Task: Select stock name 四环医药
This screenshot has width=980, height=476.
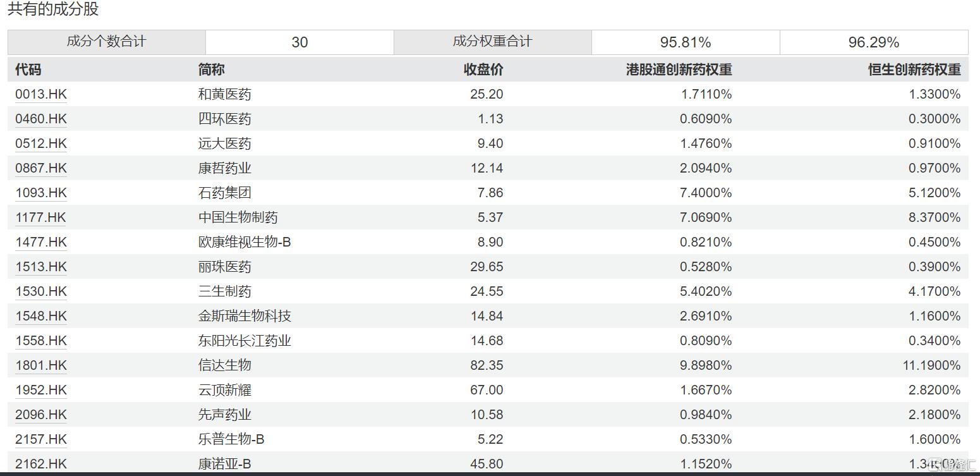Action: (224, 119)
